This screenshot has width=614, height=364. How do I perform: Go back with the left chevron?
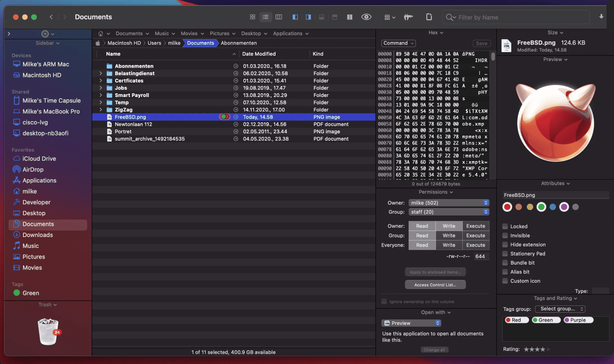point(52,17)
